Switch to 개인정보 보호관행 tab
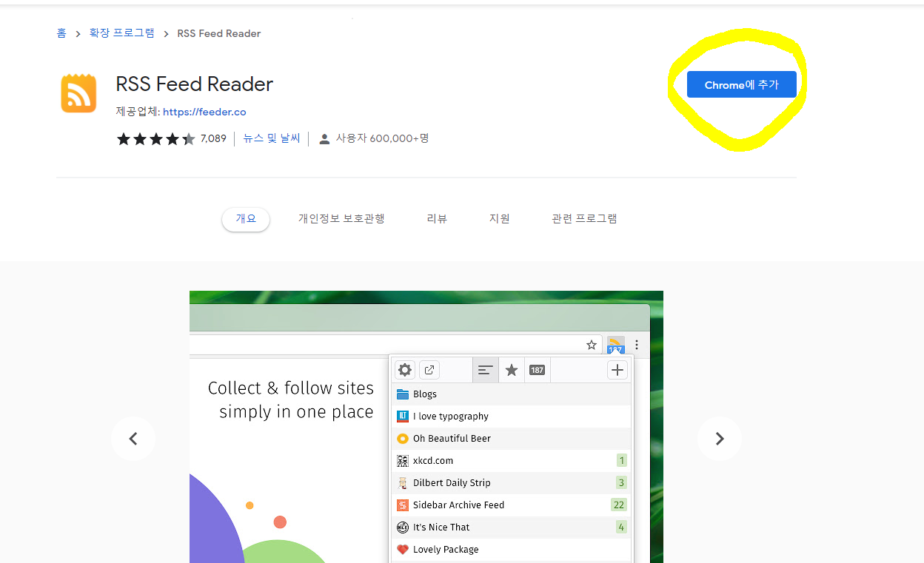Viewport: 924px width, 563px height. (341, 219)
